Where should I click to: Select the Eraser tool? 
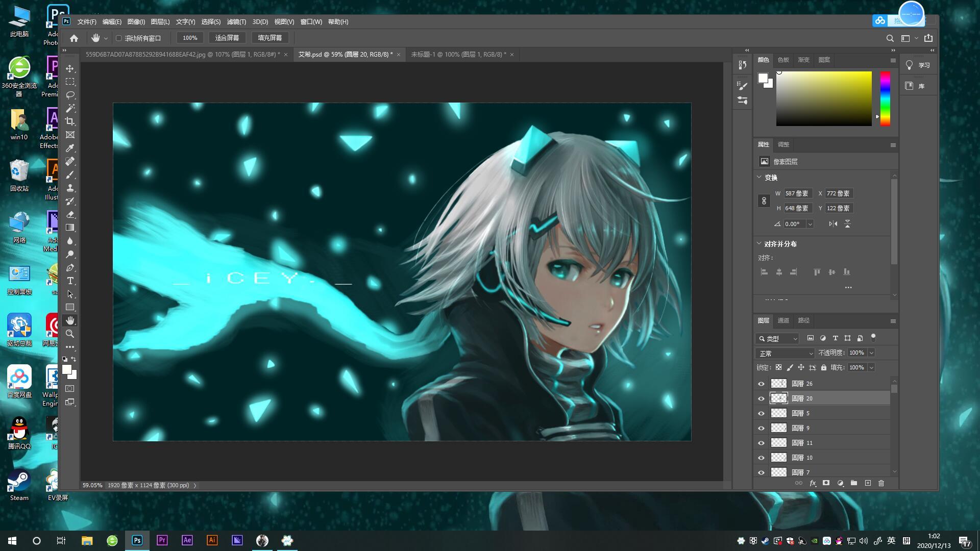click(x=70, y=214)
